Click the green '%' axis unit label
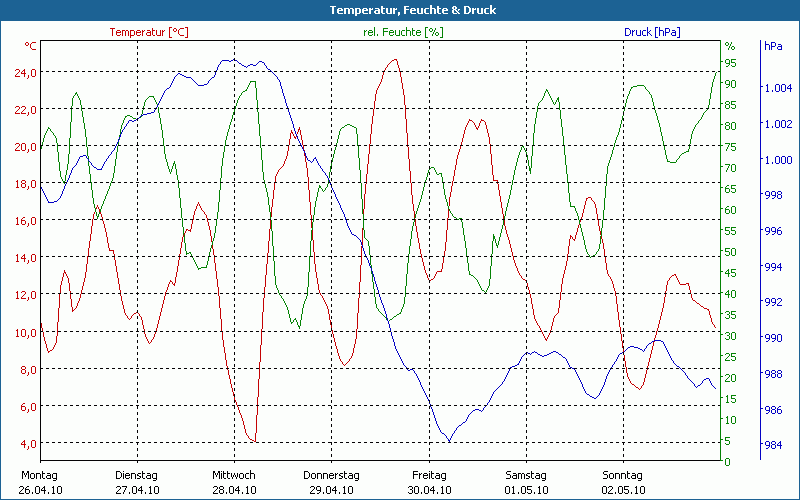 point(729,46)
